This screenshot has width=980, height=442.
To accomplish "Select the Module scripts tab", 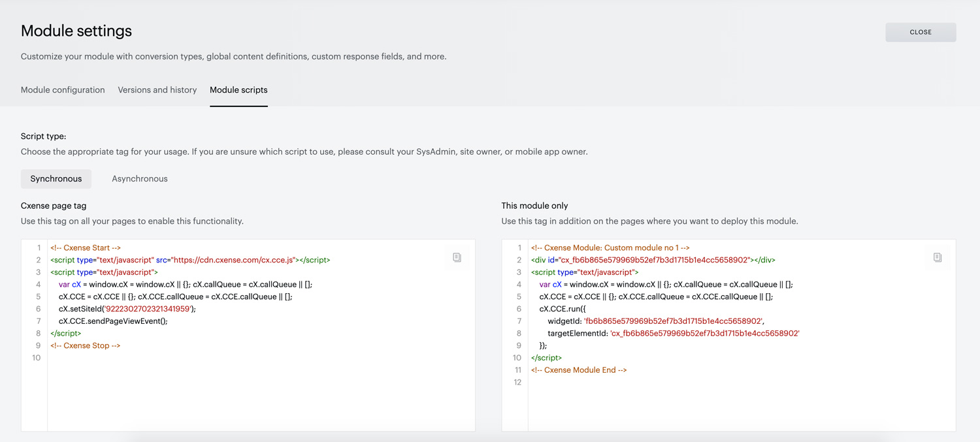I will (x=238, y=90).
